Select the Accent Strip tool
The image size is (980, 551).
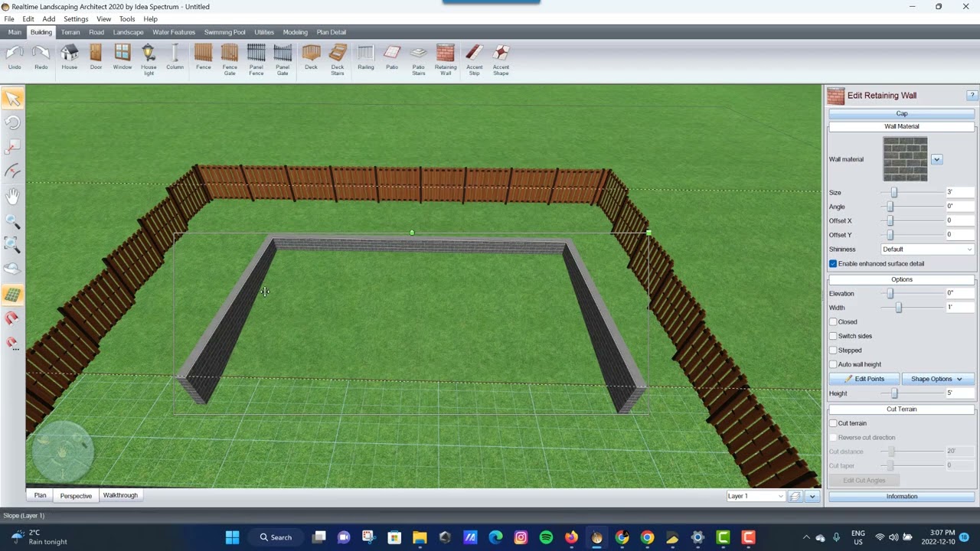click(475, 60)
